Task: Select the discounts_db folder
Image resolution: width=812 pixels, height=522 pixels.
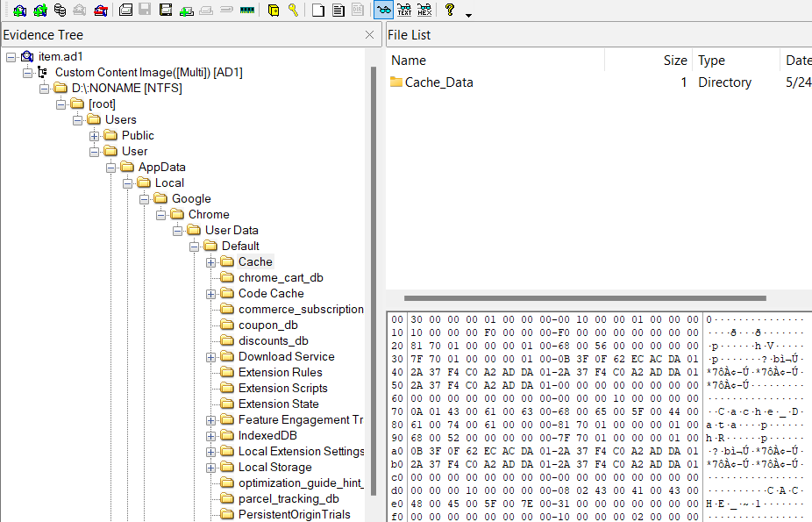Action: [x=274, y=340]
